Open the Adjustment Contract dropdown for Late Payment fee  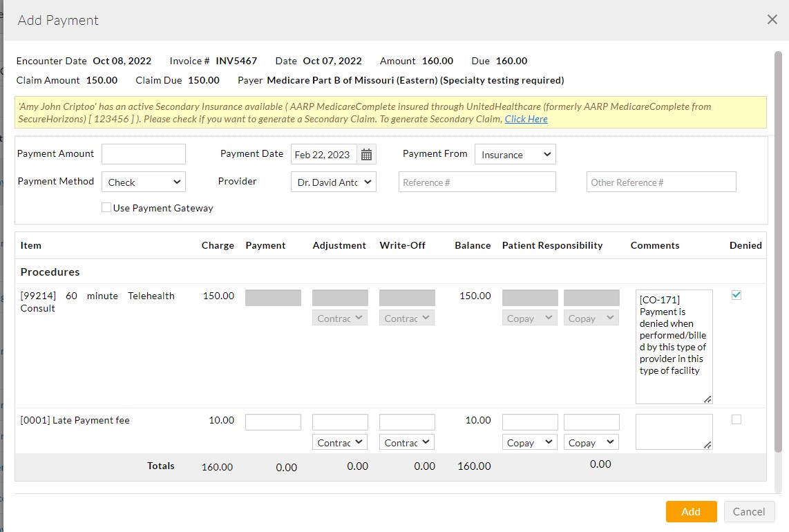click(340, 441)
